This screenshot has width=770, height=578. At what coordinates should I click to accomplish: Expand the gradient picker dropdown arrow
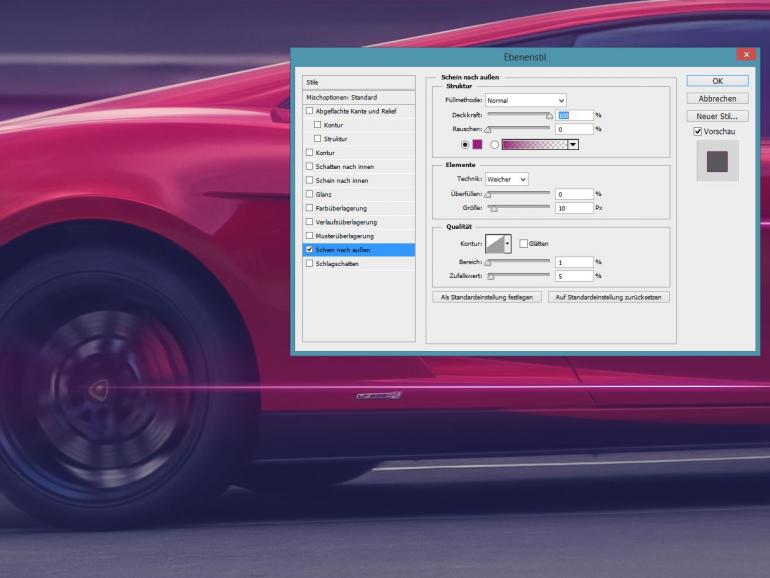[573, 144]
